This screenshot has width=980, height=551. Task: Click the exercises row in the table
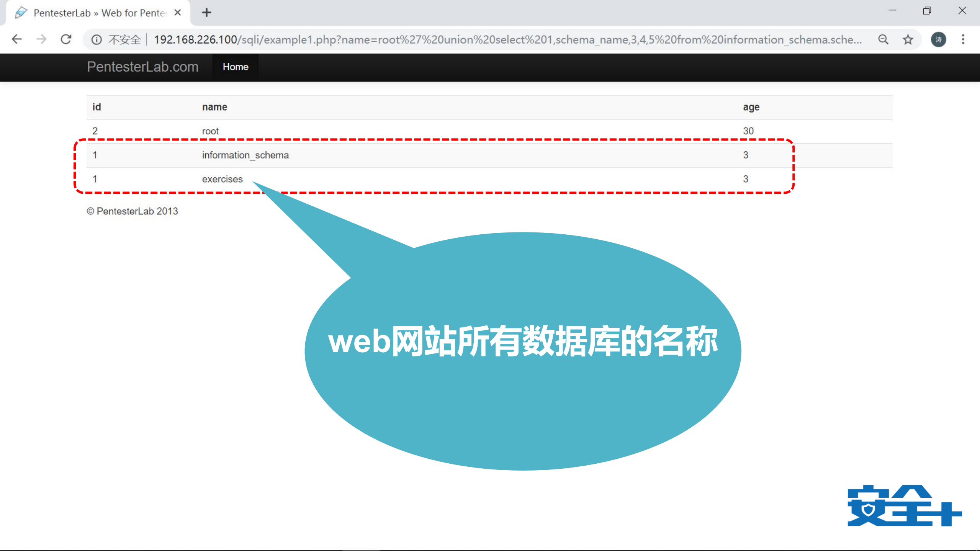(222, 179)
